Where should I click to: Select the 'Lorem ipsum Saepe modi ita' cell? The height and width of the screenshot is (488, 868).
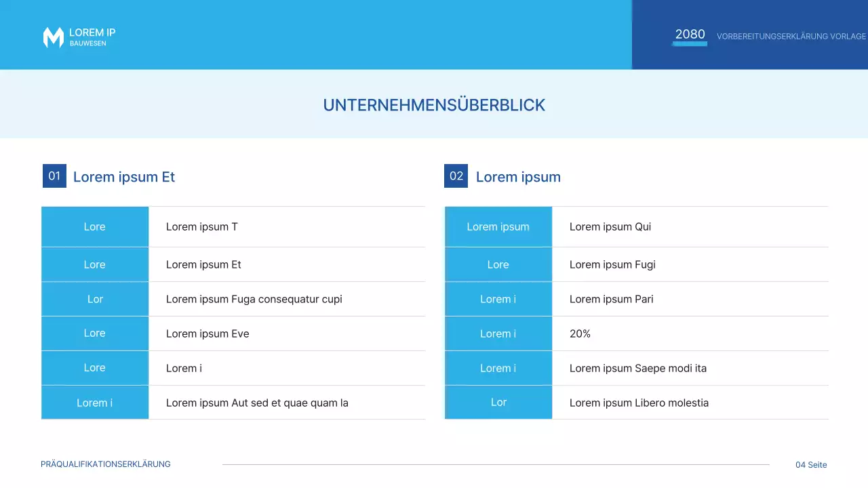pos(638,368)
